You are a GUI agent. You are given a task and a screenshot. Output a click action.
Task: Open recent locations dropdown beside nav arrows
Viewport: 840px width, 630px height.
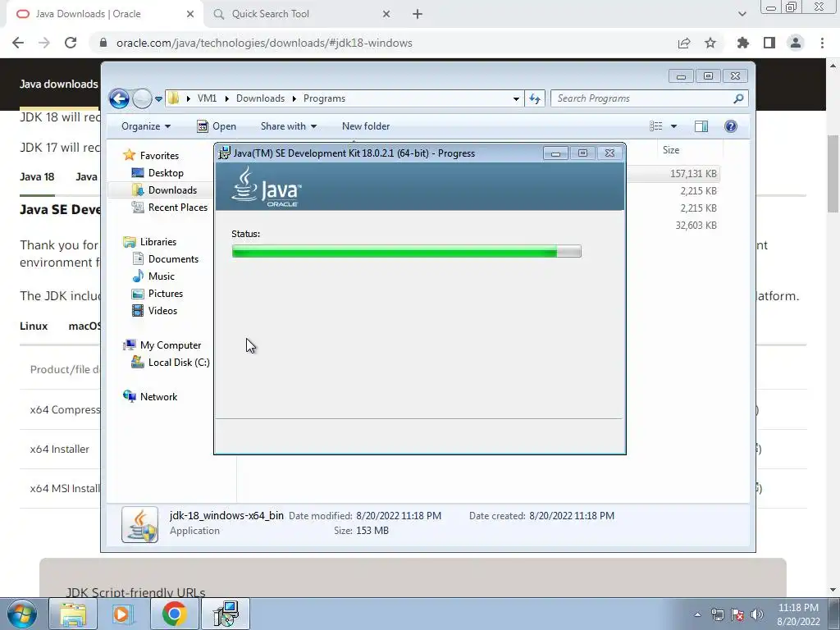point(158,99)
